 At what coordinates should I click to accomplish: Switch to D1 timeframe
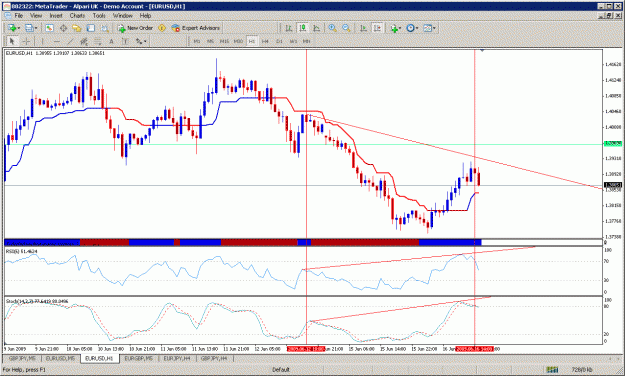279,41
